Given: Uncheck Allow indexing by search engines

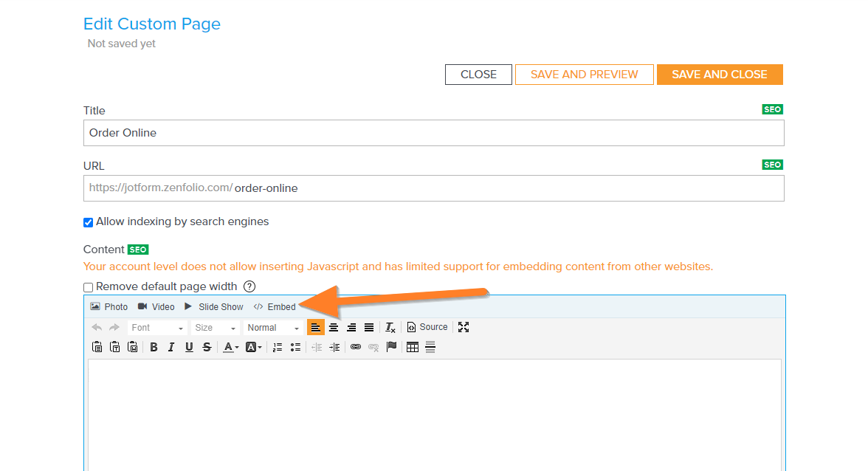Looking at the screenshot, I should click(89, 222).
